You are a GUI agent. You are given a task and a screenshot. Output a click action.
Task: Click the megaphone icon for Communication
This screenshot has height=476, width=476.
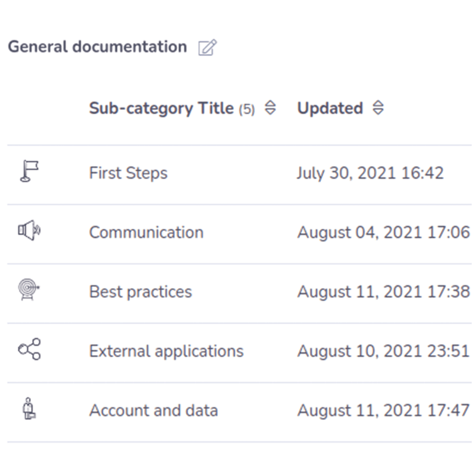[x=29, y=230]
